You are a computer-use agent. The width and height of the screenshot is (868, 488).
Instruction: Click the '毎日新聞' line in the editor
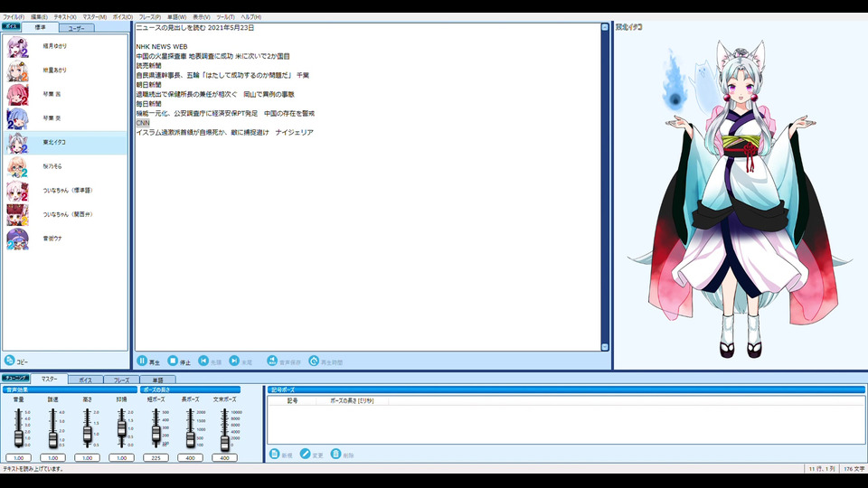coord(149,103)
